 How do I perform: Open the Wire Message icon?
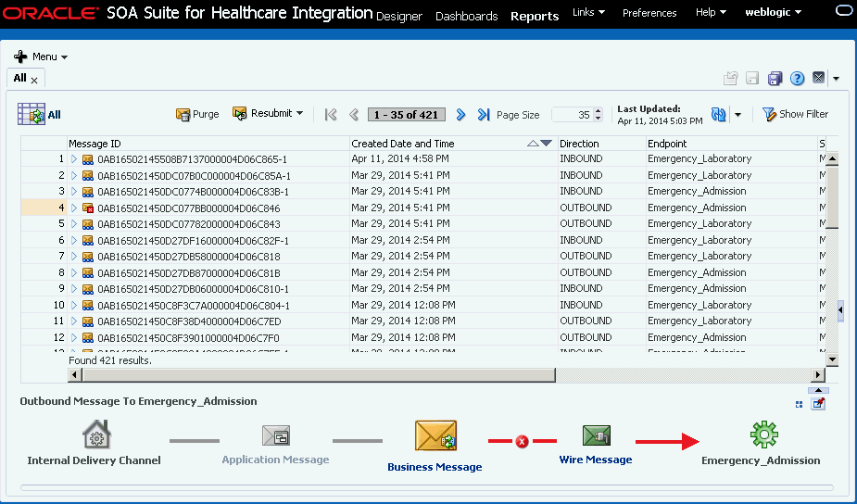[x=597, y=435]
